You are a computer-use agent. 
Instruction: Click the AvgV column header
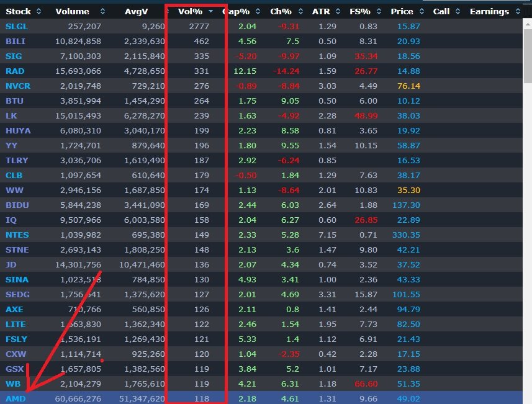point(136,12)
